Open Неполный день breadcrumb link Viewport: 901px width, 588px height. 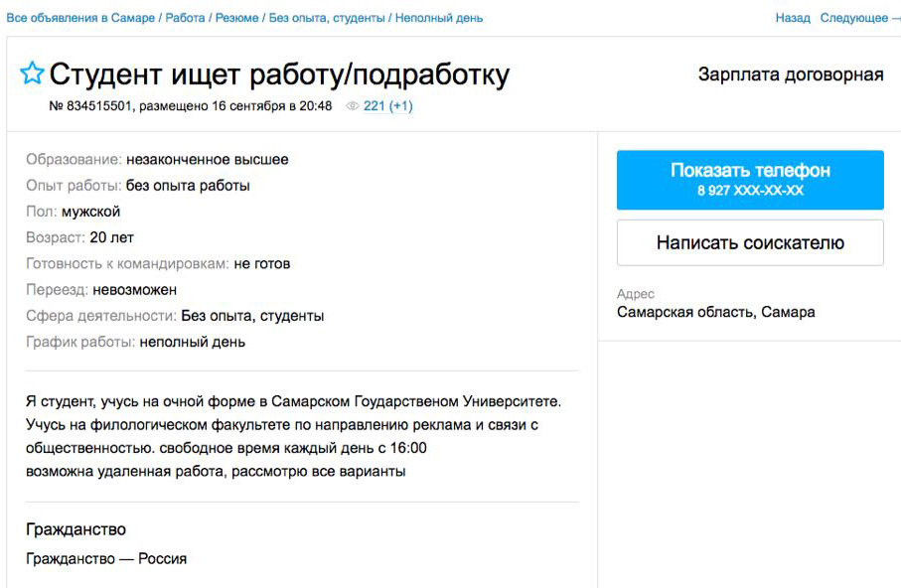[x=439, y=18]
